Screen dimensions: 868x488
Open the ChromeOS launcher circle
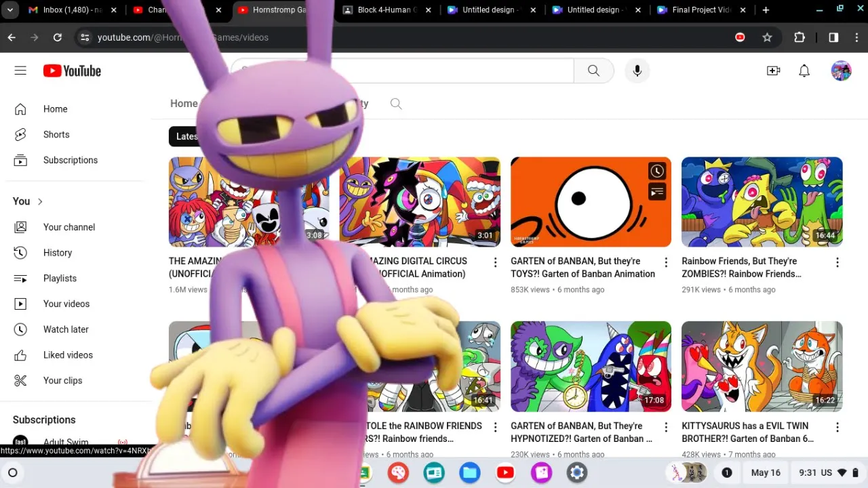pyautogui.click(x=12, y=472)
